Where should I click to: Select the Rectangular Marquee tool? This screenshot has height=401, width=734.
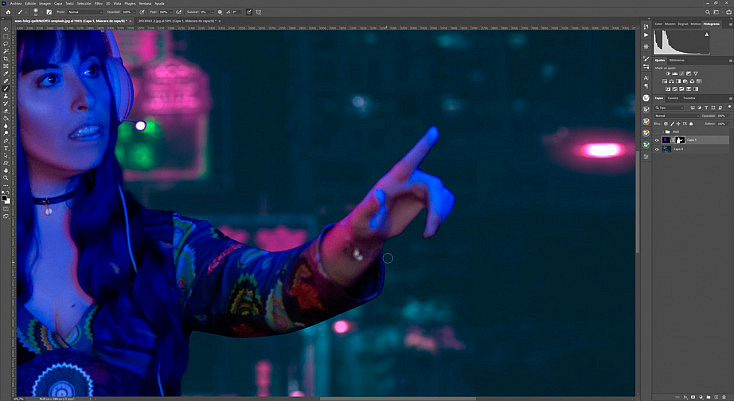(x=6, y=36)
